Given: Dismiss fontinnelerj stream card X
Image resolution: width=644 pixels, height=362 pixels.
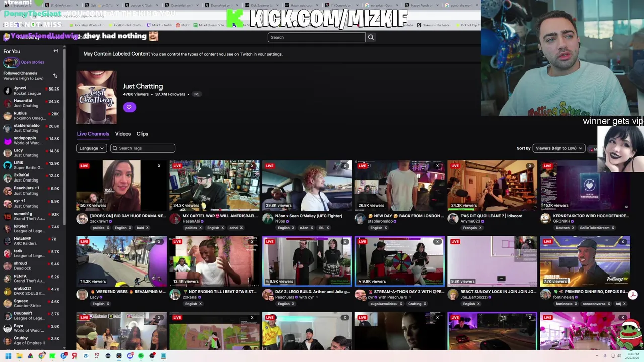Looking at the screenshot, I should pyautogui.click(x=622, y=242).
